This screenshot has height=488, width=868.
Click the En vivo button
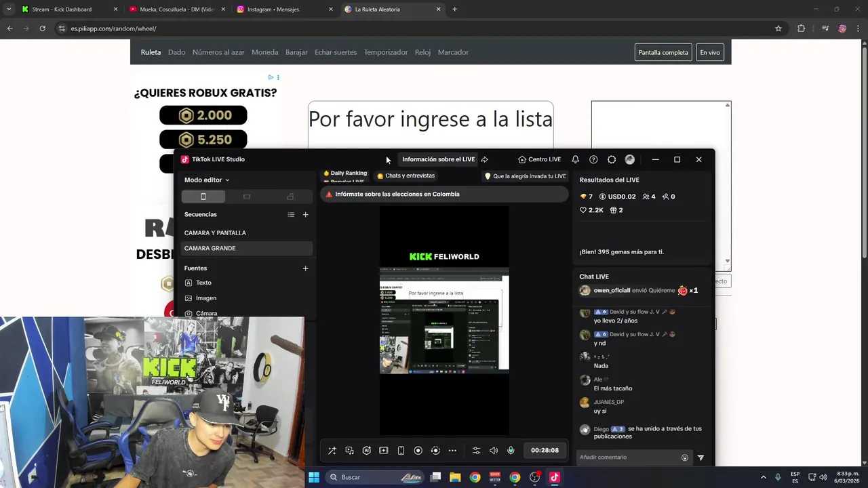pyautogui.click(x=710, y=52)
